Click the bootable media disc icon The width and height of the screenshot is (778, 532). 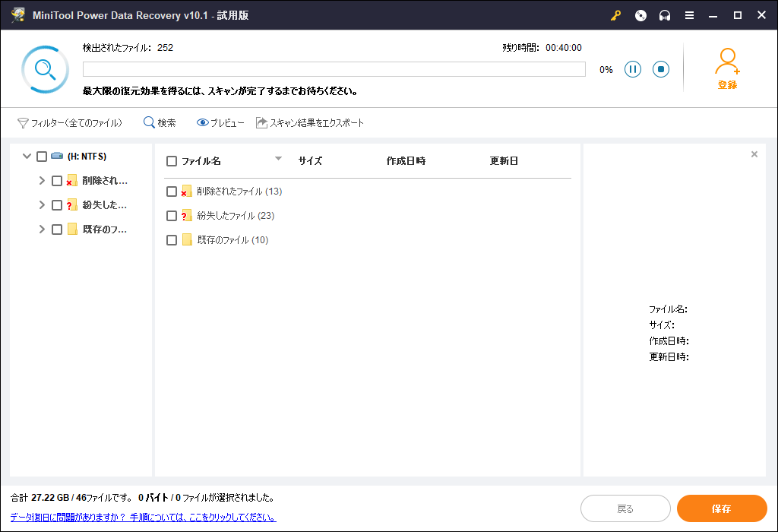coord(640,14)
